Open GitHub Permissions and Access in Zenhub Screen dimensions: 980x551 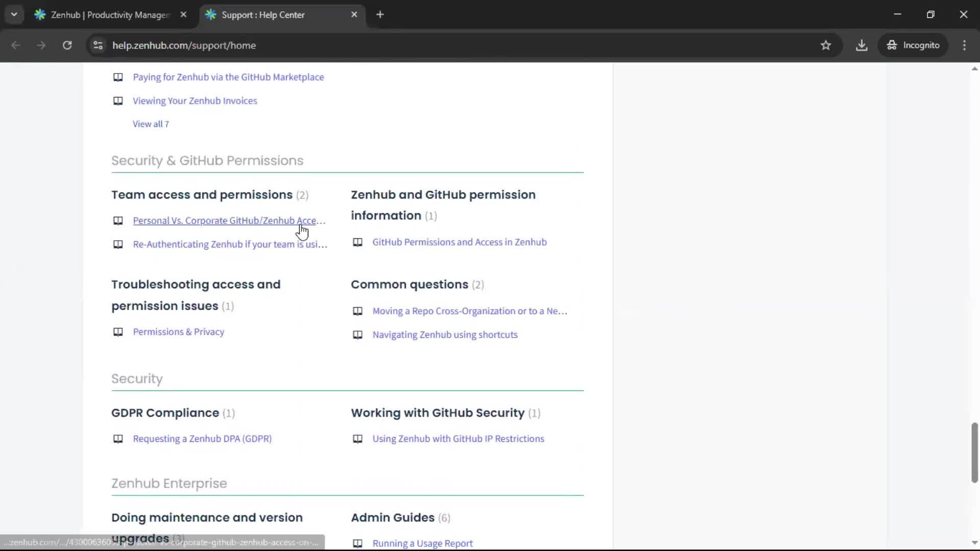(x=459, y=242)
